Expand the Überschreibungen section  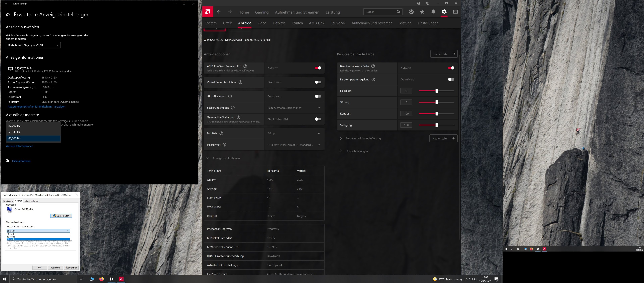pos(357,151)
